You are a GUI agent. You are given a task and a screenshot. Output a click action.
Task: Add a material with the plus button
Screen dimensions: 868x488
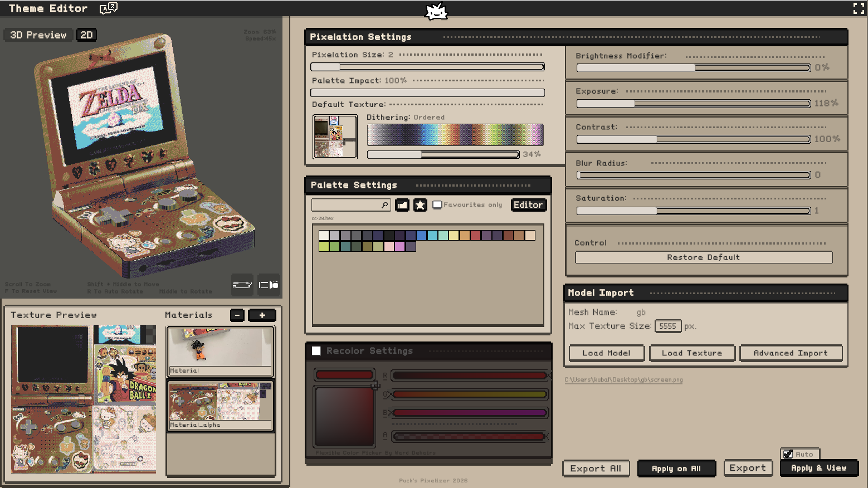click(x=262, y=315)
